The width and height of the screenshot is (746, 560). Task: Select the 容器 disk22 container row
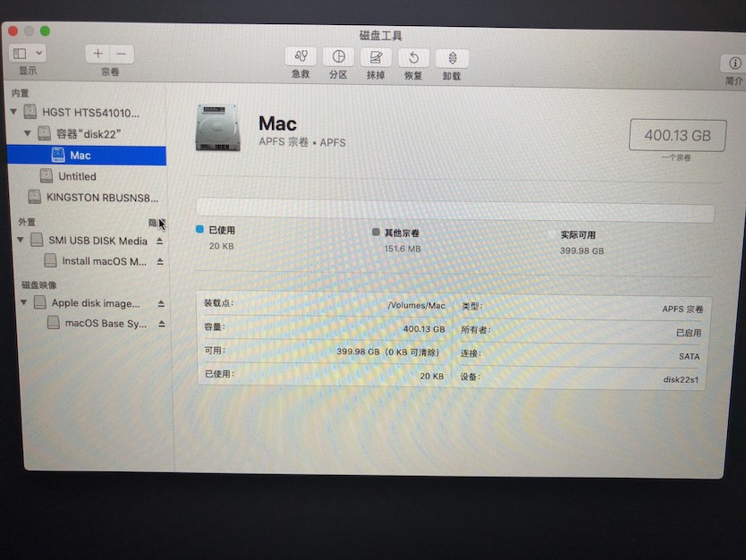point(87,133)
